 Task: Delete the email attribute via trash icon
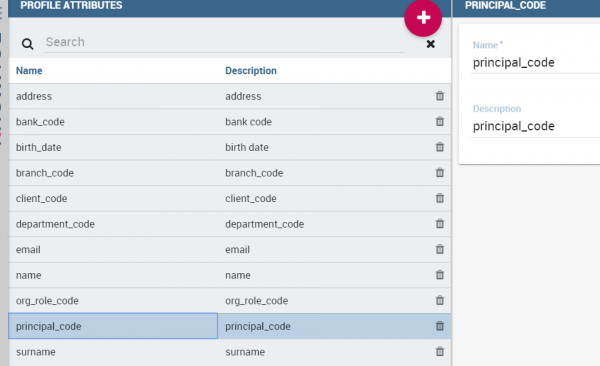coord(440,249)
